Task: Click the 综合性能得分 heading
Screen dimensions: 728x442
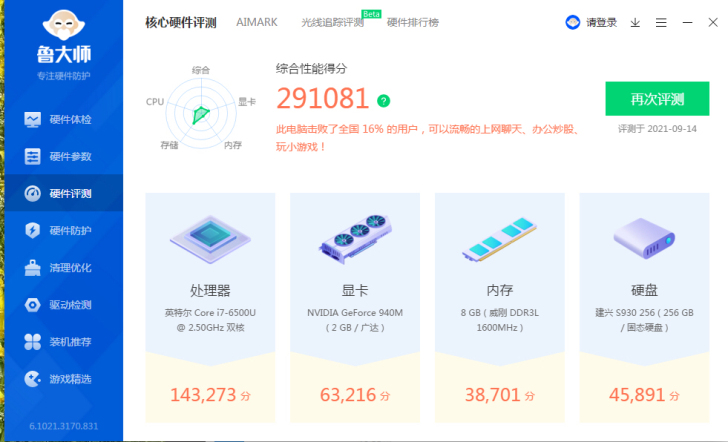Action: 312,69
